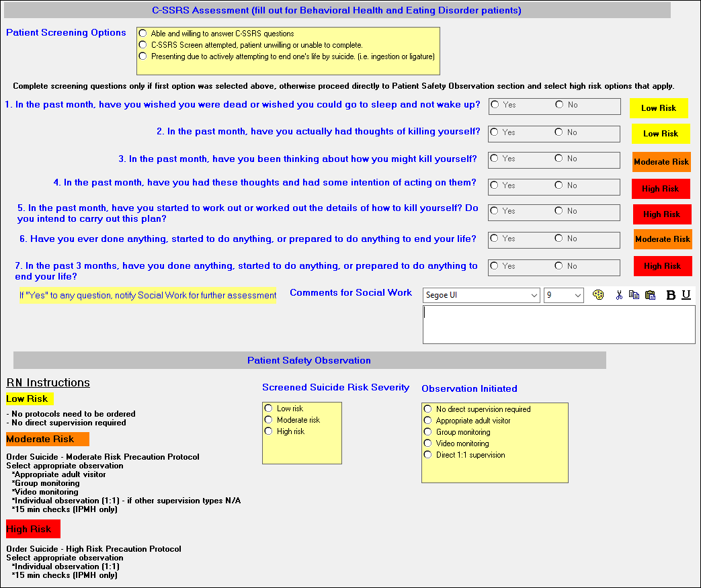Answer No to question 7 past 3 months
The image size is (701, 588).
click(559, 265)
